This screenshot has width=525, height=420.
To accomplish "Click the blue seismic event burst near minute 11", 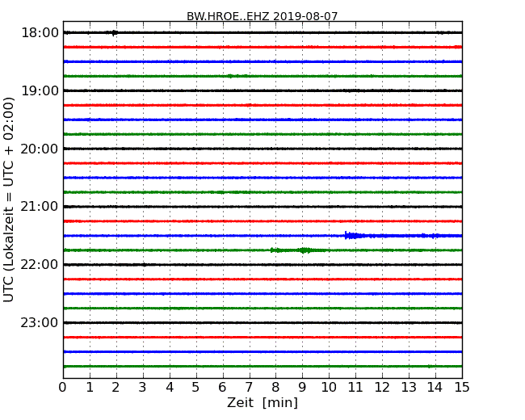I will tap(355, 236).
